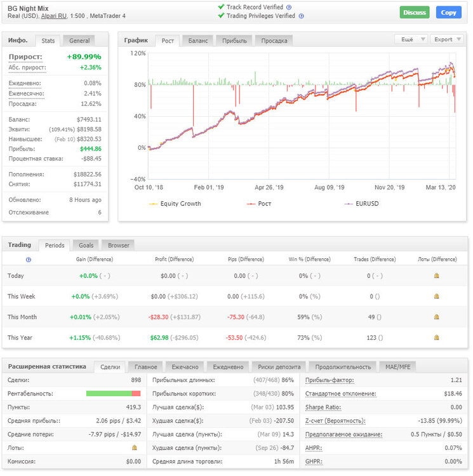This screenshot has height=476, width=473.
Task: Switch to General tab in Инфо panel
Action: 79,41
